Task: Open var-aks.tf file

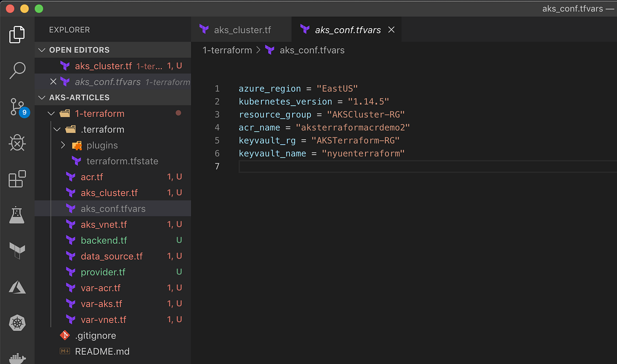Action: point(113,304)
